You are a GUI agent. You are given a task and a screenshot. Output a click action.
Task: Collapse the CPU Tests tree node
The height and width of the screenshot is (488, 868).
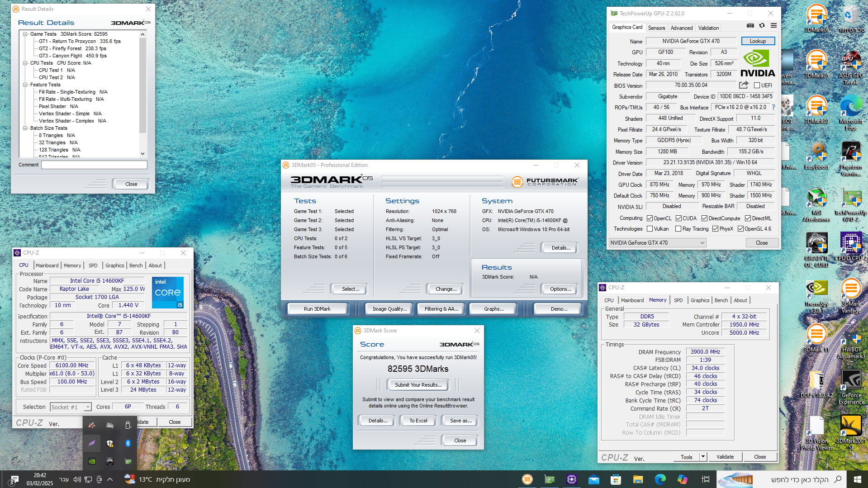pos(25,63)
